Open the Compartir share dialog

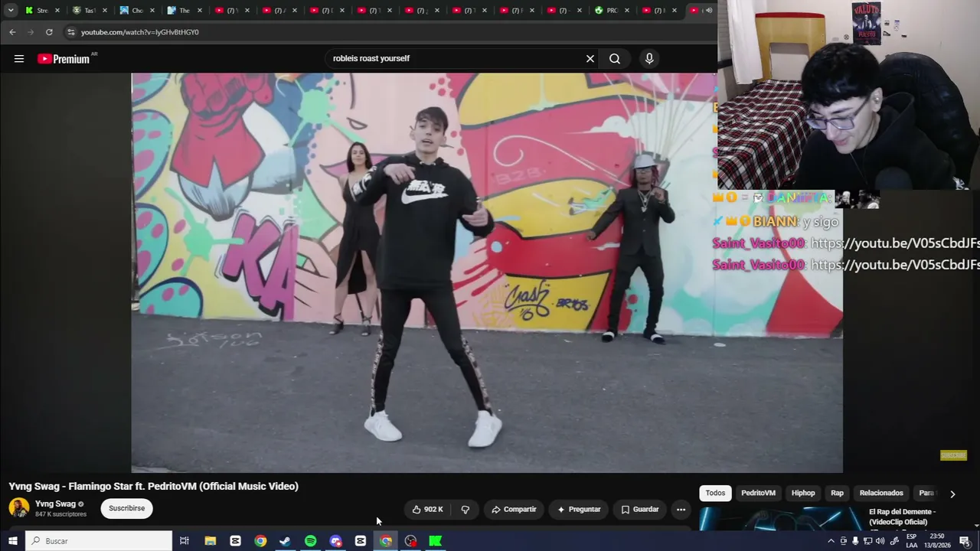(514, 510)
